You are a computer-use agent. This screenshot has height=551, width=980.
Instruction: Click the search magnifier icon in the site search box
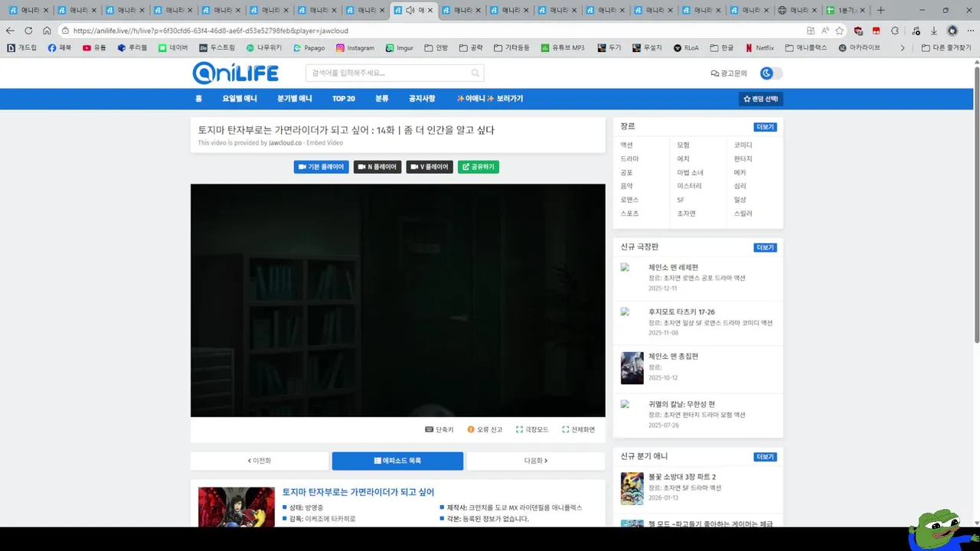pos(475,73)
